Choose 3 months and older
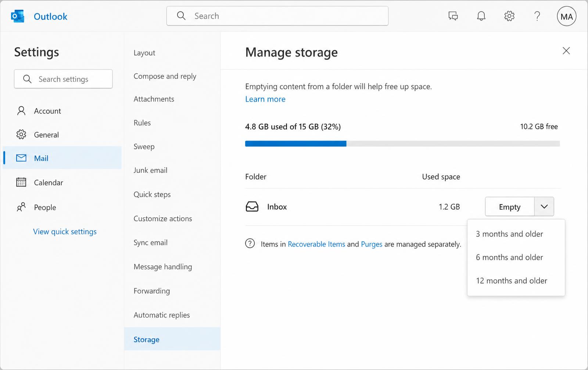 [x=516, y=234]
